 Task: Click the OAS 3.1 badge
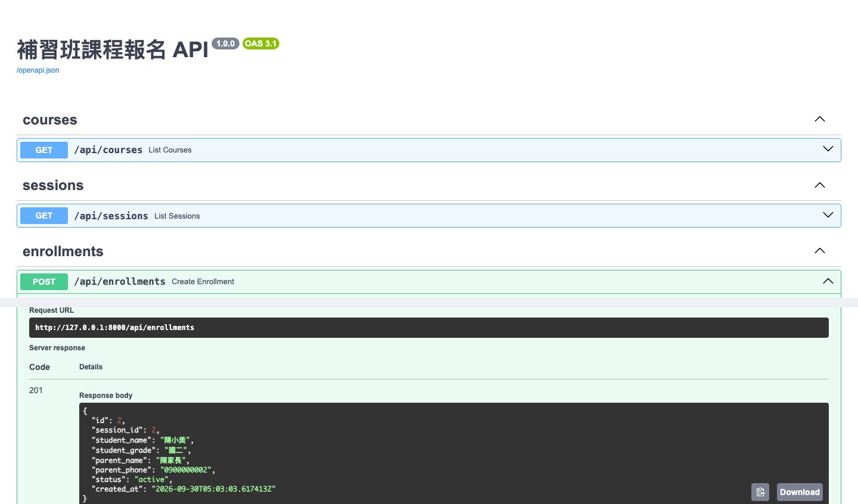261,43
